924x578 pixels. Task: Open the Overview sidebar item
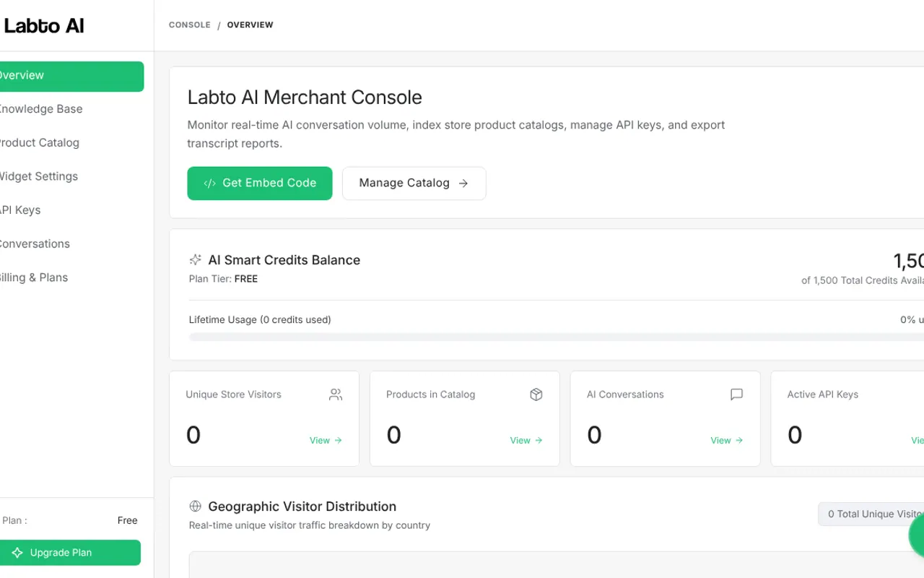click(71, 76)
